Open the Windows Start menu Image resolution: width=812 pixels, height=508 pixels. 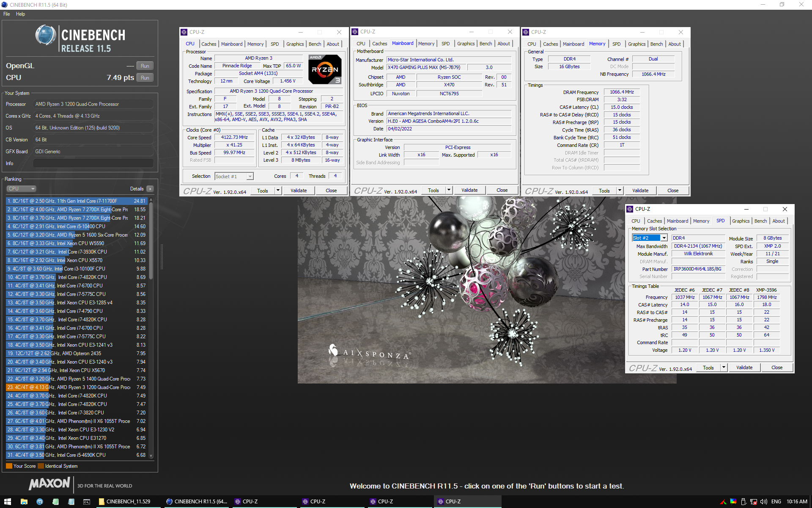pos(7,502)
